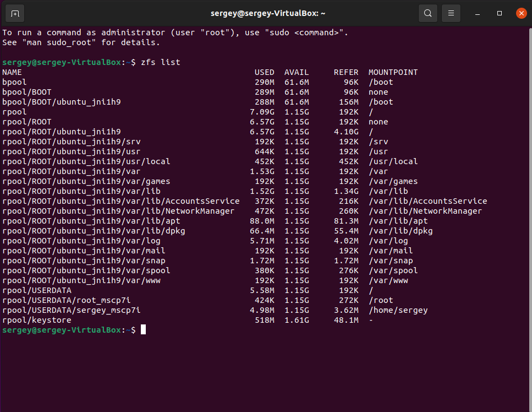The width and height of the screenshot is (532, 412).
Task: Click the mountpoint '/var/lib/AccountsService'
Action: (428, 201)
